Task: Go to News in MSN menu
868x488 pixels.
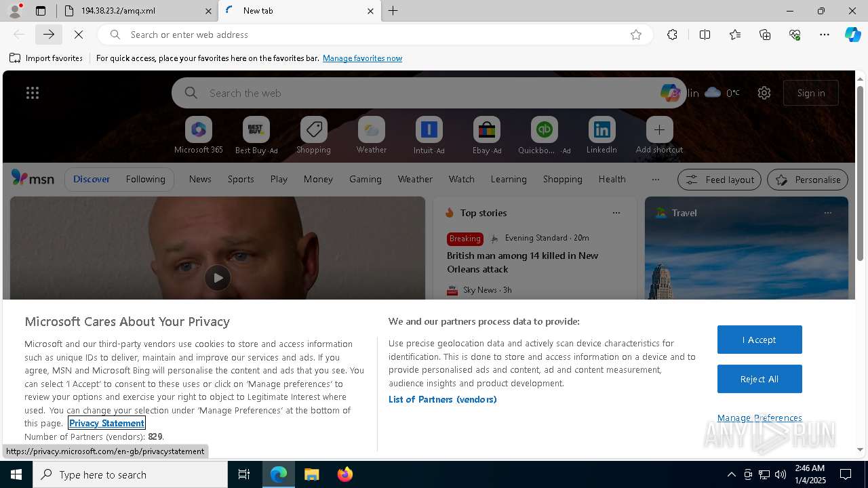Action: [x=200, y=179]
